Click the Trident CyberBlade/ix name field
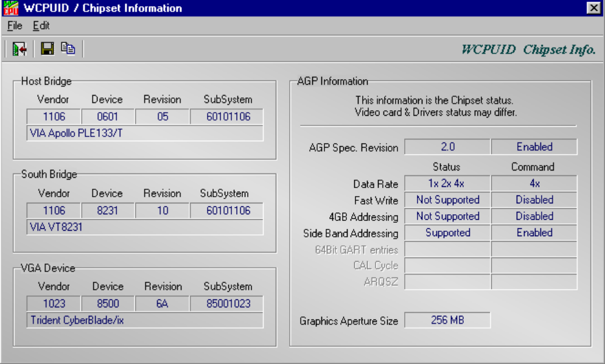Screen dimensions: 605x364 [x=145, y=320]
